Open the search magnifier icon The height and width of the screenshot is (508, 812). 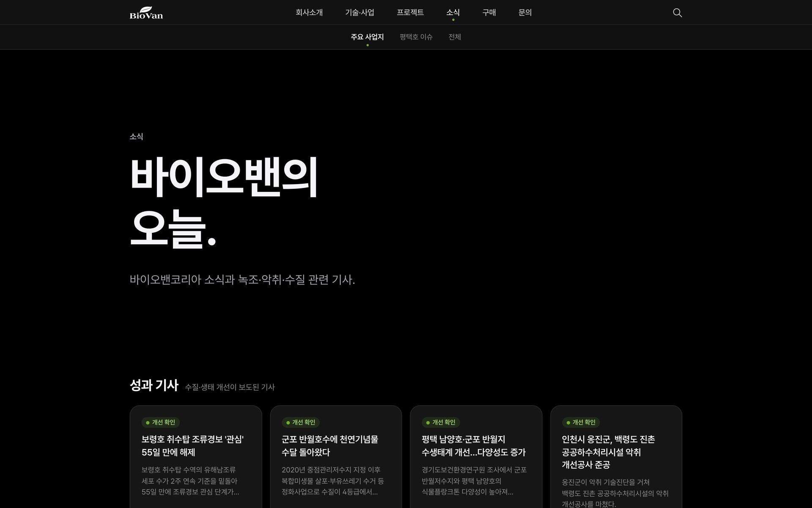point(677,13)
